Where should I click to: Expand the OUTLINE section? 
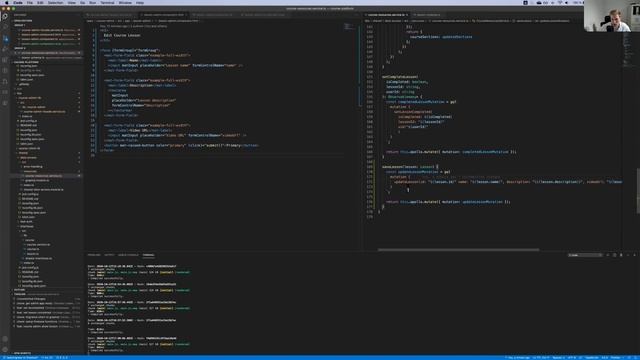coord(20,290)
